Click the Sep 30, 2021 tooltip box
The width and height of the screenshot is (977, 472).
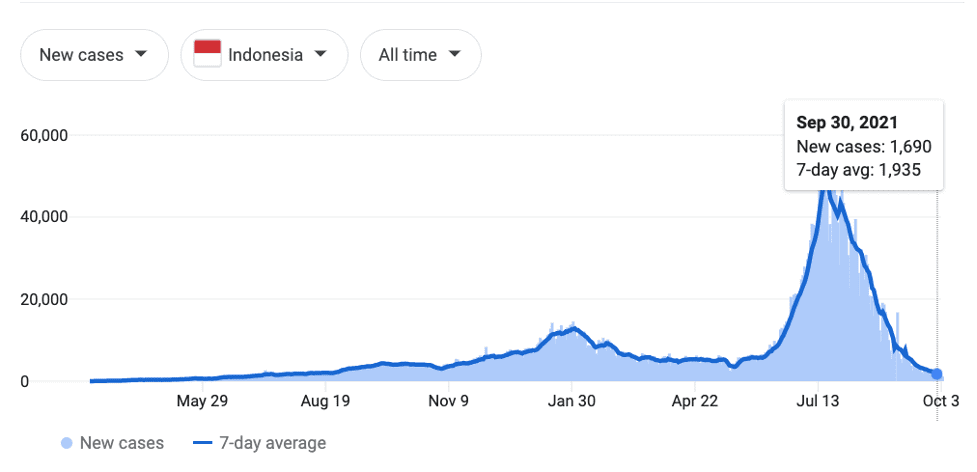pyautogui.click(x=864, y=145)
